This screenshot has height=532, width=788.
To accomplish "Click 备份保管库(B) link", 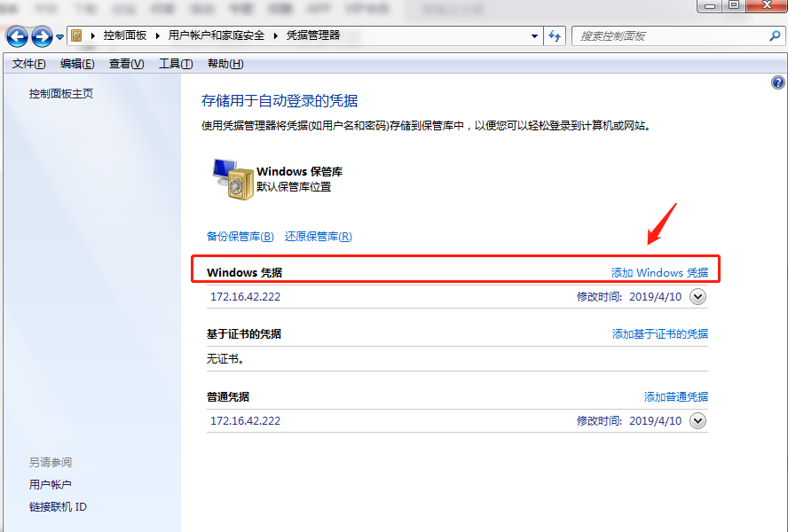I will (x=240, y=236).
